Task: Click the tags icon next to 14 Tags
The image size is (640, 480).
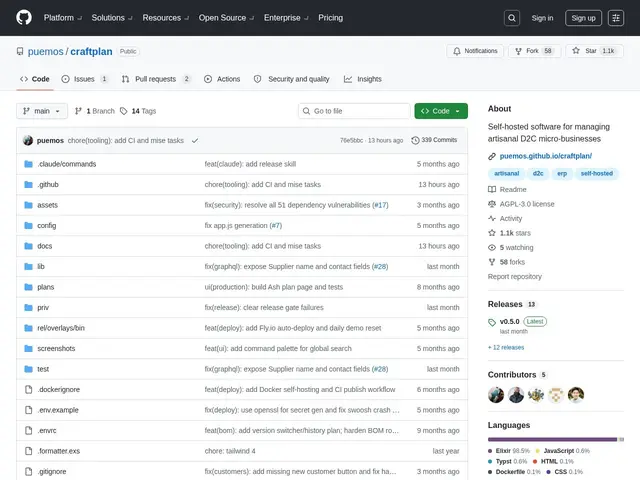Action: [124, 111]
